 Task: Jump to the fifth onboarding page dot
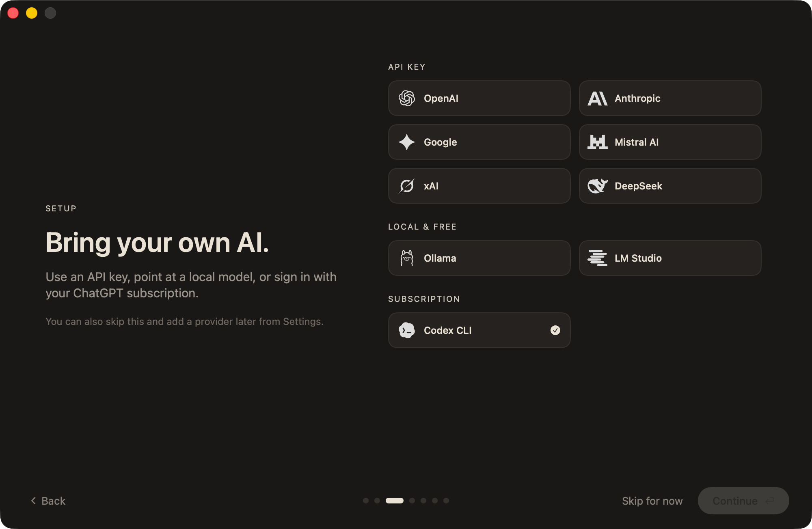[x=423, y=501]
